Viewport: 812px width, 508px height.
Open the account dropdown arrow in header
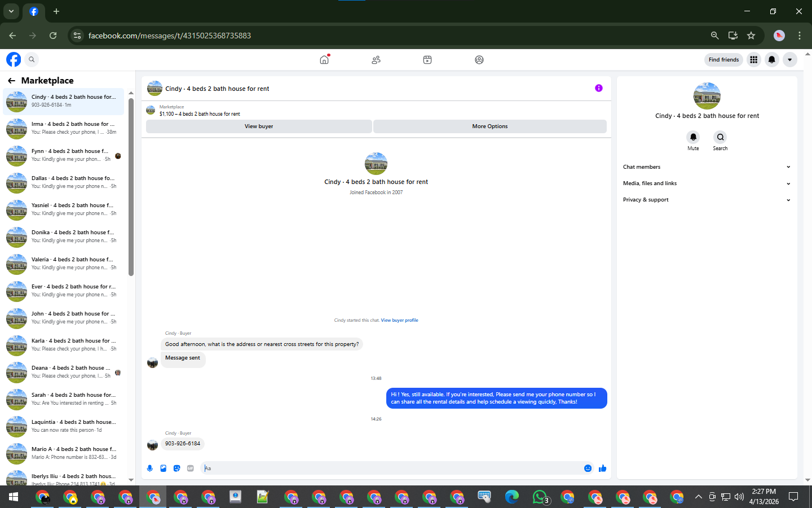789,59
